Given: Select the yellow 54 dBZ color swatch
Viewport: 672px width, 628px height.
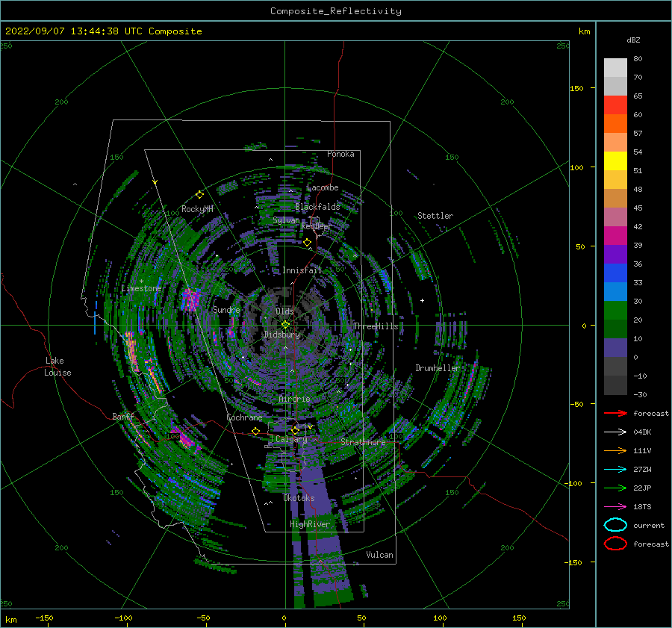Looking at the screenshot, I should tap(615, 161).
